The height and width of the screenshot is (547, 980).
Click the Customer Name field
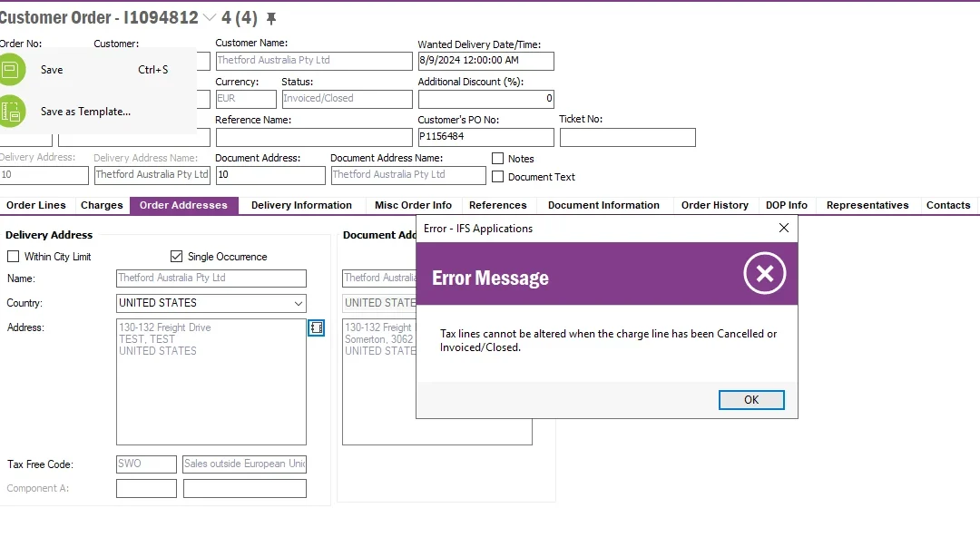coord(314,61)
